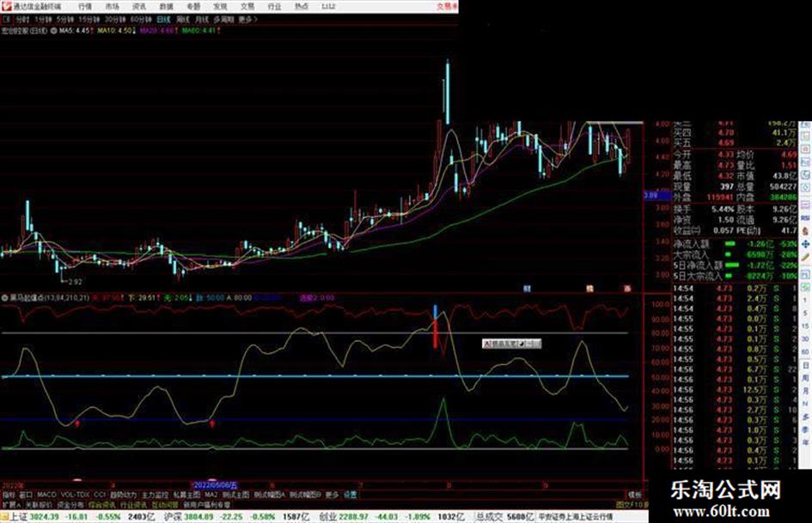Viewport: 812px width, 523px height.
Task: Select 周 period in right toolbar
Action: [805, 378]
